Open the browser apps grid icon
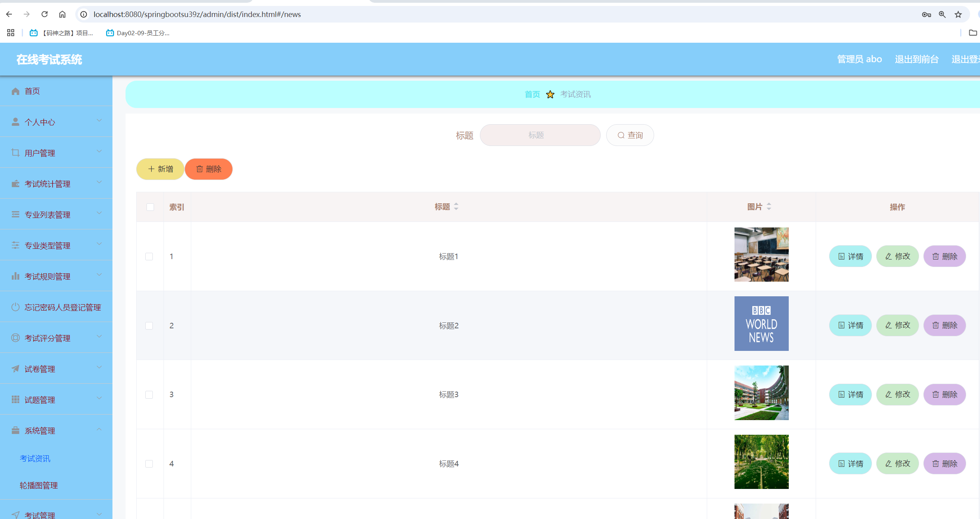 [x=11, y=33]
